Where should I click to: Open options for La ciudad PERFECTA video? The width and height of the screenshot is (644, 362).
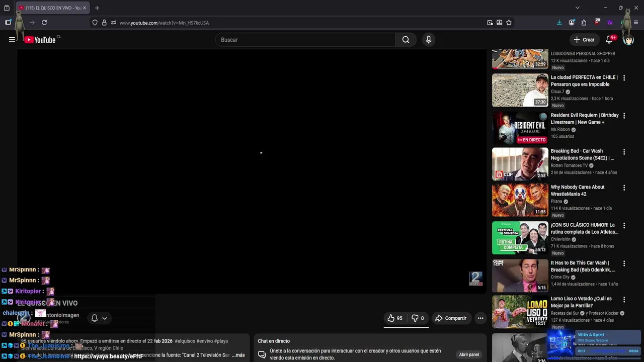coord(624,78)
